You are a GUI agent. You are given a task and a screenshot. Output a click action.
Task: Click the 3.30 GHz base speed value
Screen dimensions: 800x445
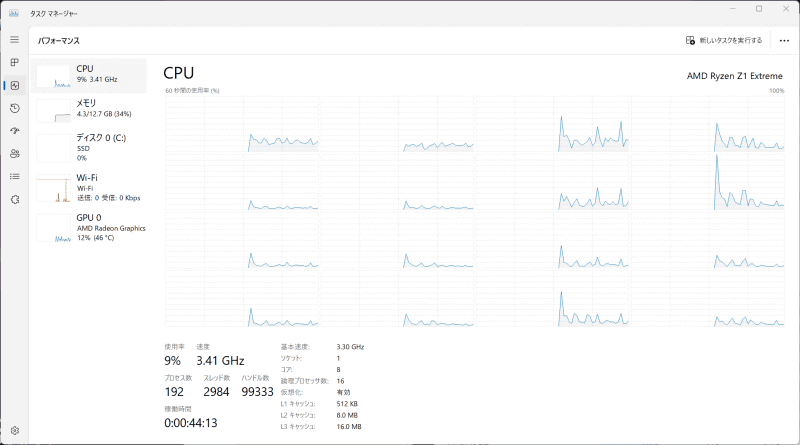[x=351, y=347]
